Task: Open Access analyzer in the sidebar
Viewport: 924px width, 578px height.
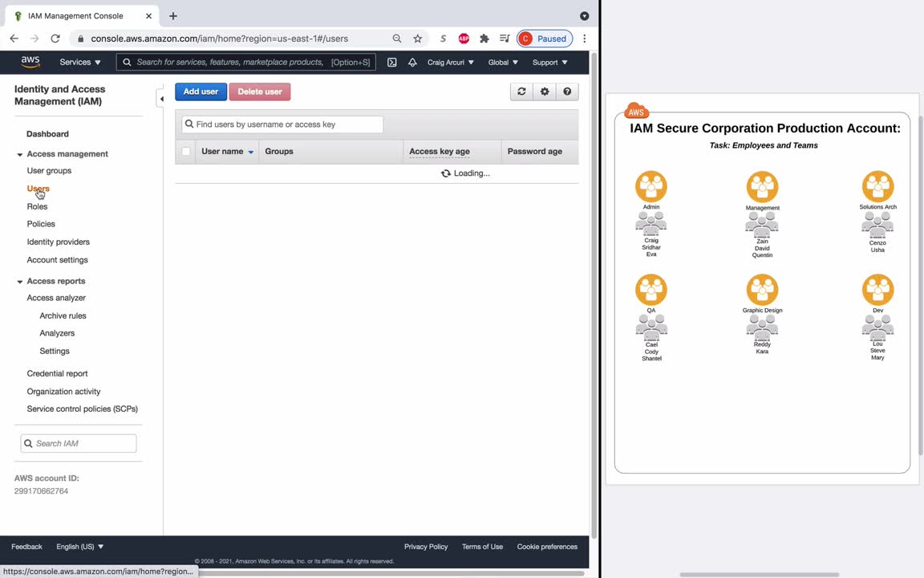Action: coord(56,298)
